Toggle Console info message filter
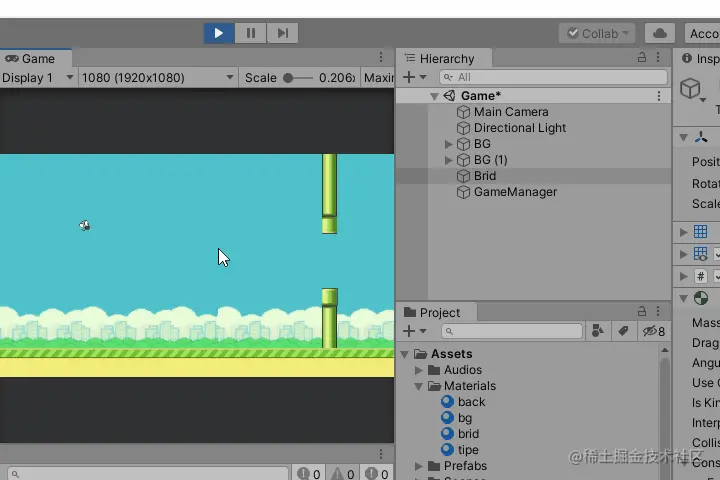Viewport: 720px width, 480px height. [309, 474]
